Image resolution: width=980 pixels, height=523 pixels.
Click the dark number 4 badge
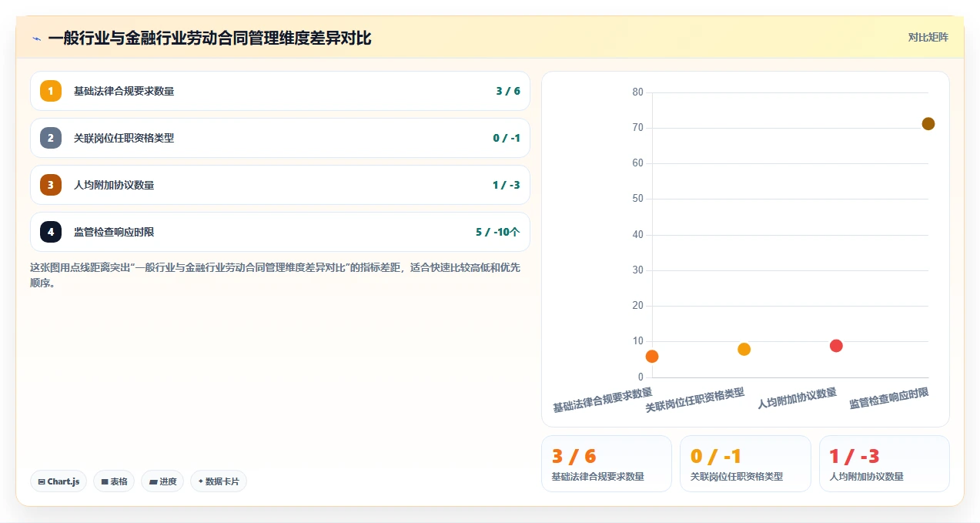51,232
